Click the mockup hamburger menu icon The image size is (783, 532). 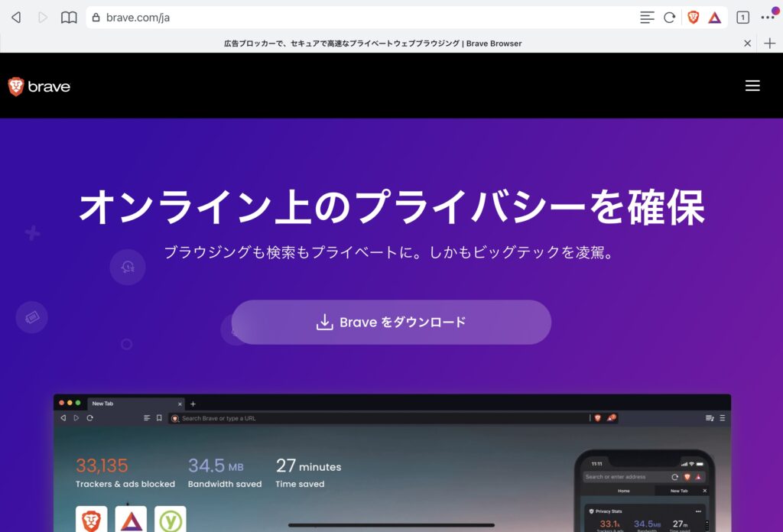[x=722, y=418]
